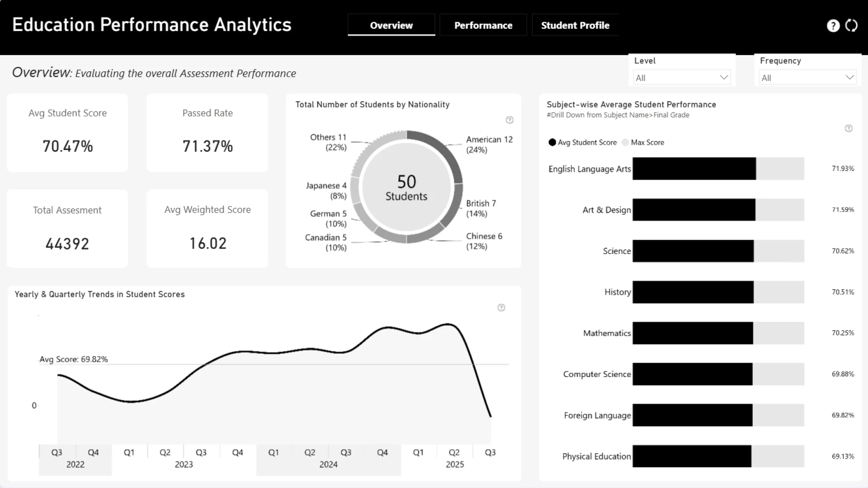Click the refresh/reset icon in header
The image size is (868, 488).
pos(851,26)
